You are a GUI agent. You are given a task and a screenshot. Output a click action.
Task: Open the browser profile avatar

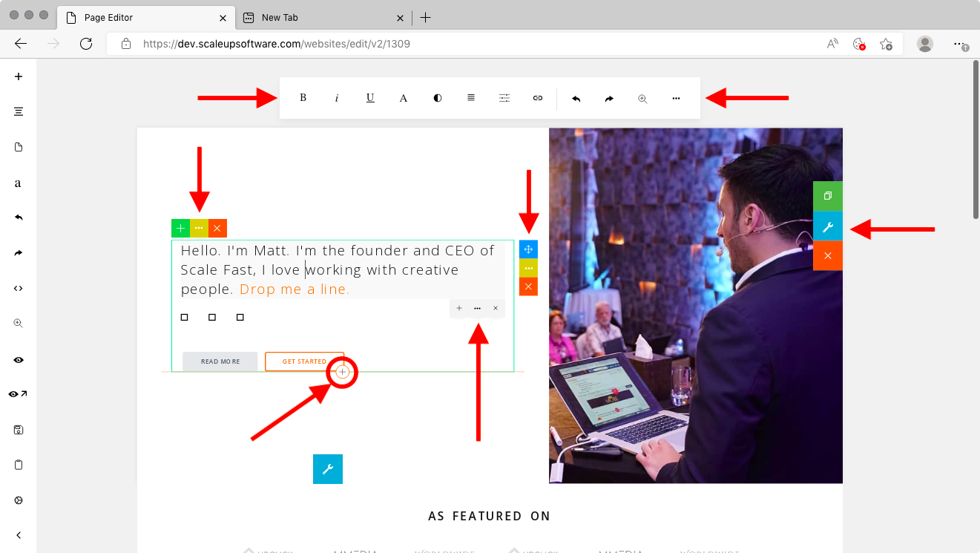[x=925, y=44]
